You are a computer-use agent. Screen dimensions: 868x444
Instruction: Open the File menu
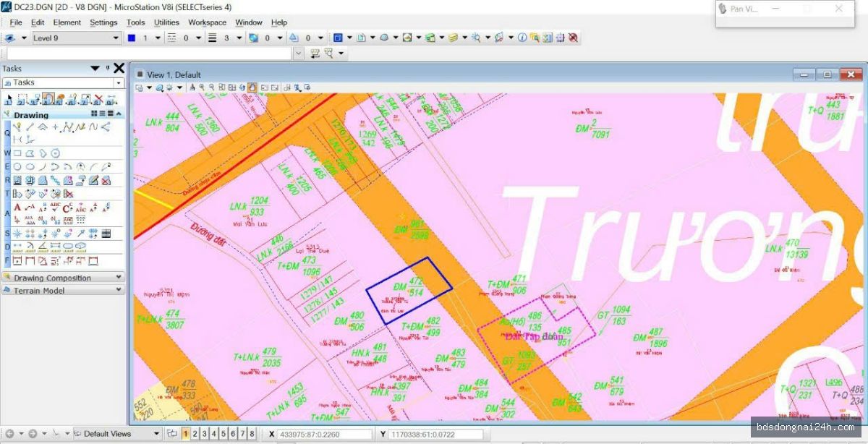point(16,22)
